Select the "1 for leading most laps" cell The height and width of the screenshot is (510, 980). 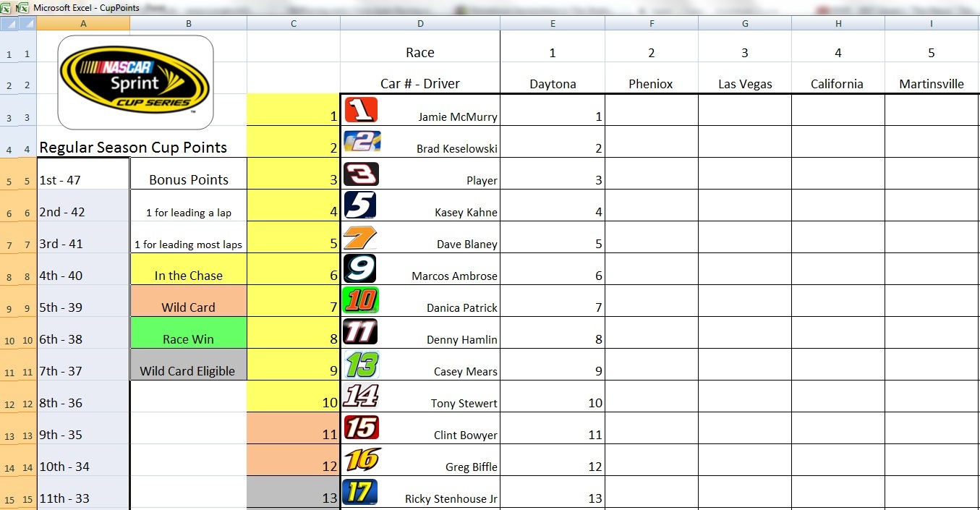(x=189, y=237)
